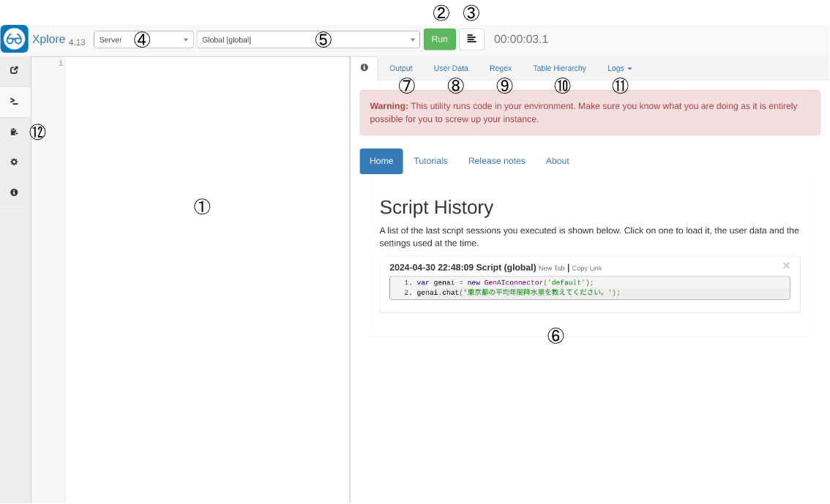Click the genai.chat code line
The width and height of the screenshot is (830, 504).
point(517,293)
